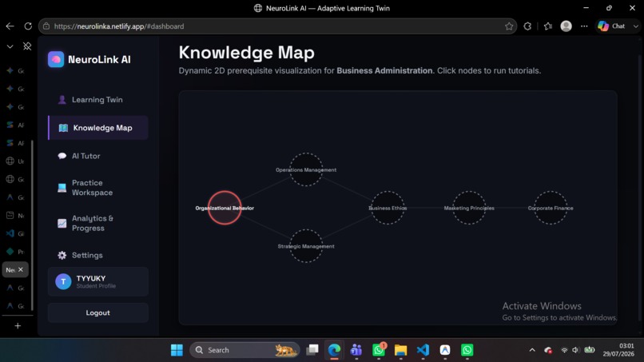Click the battery status icon

590,350
